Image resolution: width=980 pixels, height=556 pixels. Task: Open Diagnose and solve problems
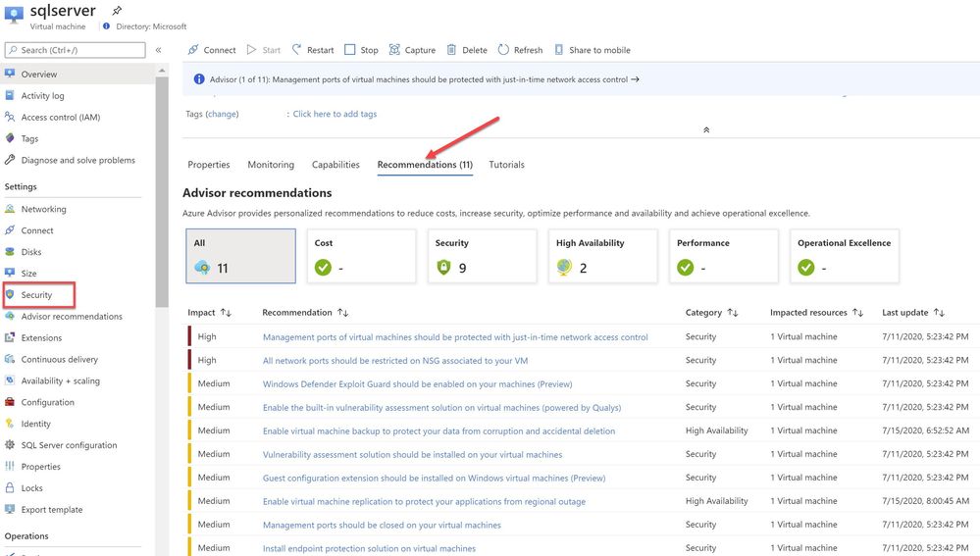click(77, 160)
